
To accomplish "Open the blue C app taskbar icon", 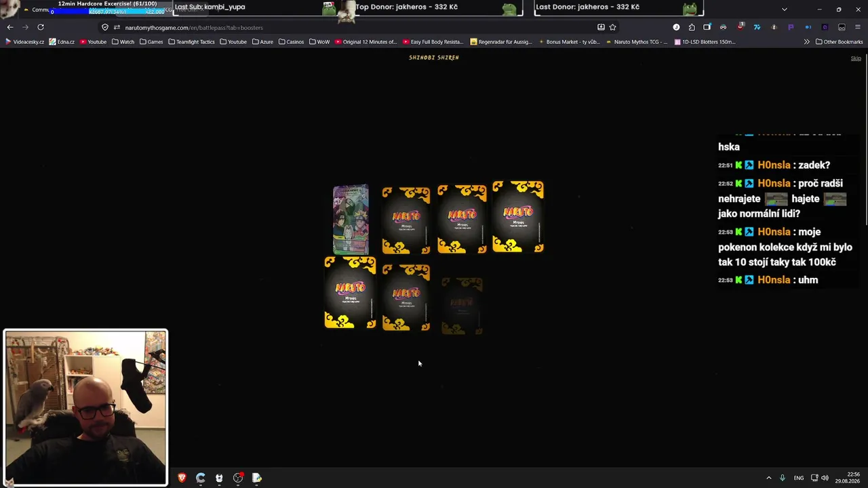I will click(200, 478).
